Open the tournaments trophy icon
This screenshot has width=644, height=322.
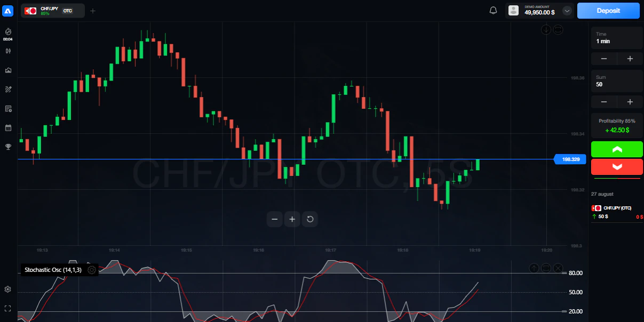click(8, 147)
